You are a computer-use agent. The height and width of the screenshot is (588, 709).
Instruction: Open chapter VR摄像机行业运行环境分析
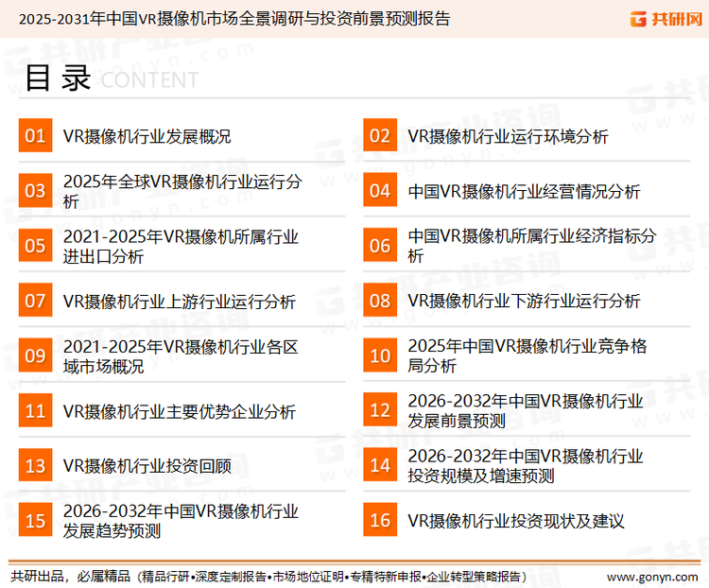509,136
